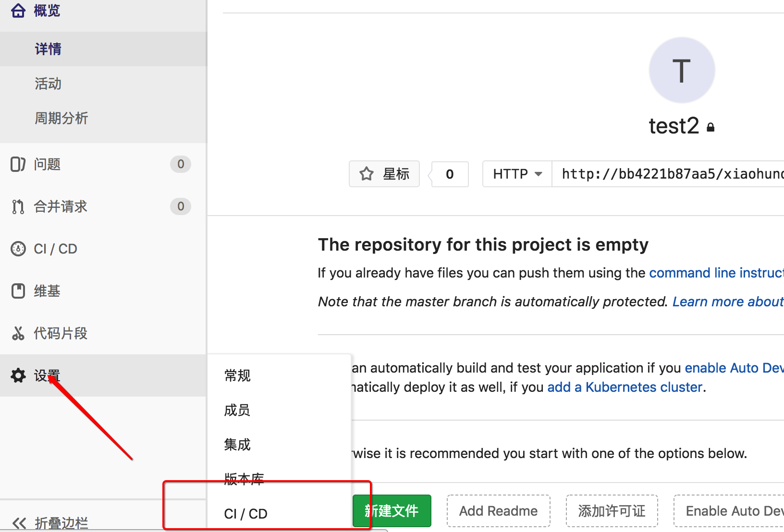The height and width of the screenshot is (532, 784).
Task: Click the Overview home icon
Action: point(18,10)
